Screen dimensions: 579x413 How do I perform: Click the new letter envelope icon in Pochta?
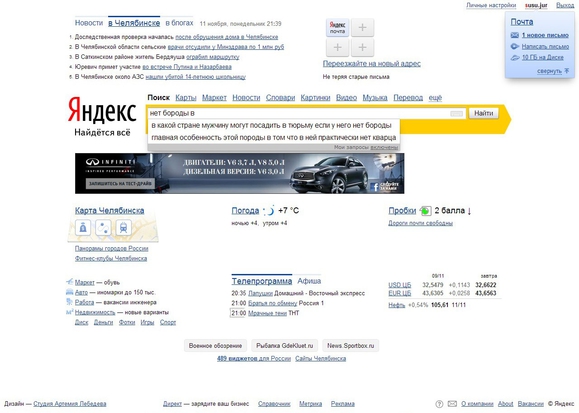pyautogui.click(x=515, y=35)
